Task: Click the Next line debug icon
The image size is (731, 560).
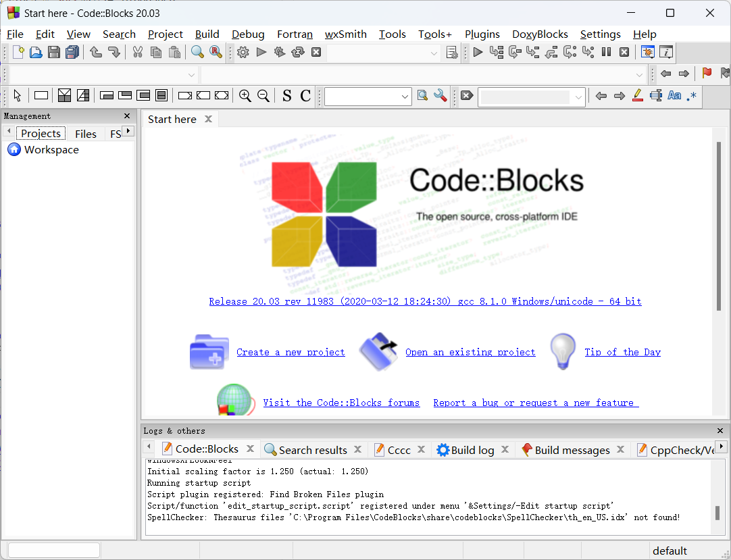Action: (515, 52)
